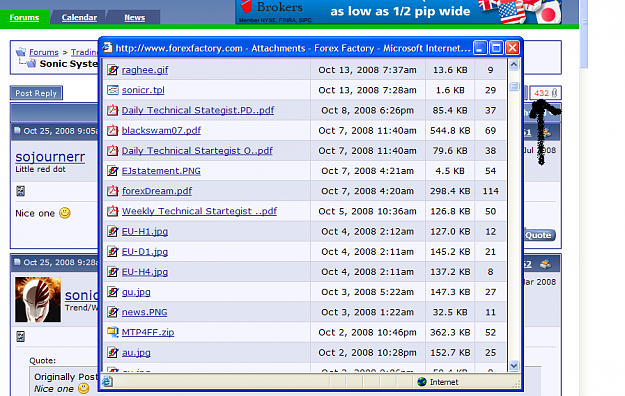
Task: Open the Weekly Technical Startegist ..pdf link
Action: [199, 211]
